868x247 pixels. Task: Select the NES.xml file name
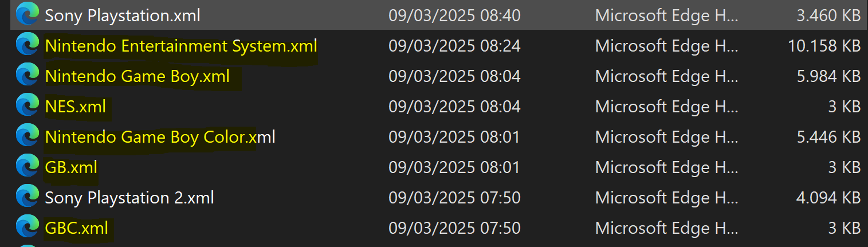pyautogui.click(x=76, y=107)
